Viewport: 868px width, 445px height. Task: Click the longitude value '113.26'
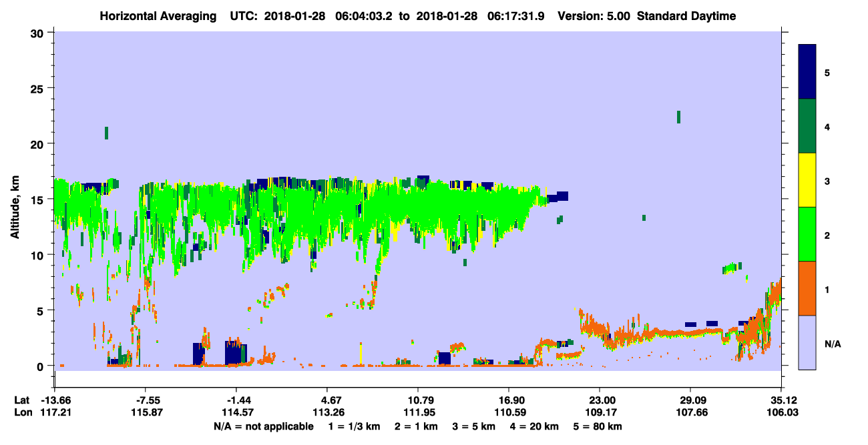pos(327,412)
